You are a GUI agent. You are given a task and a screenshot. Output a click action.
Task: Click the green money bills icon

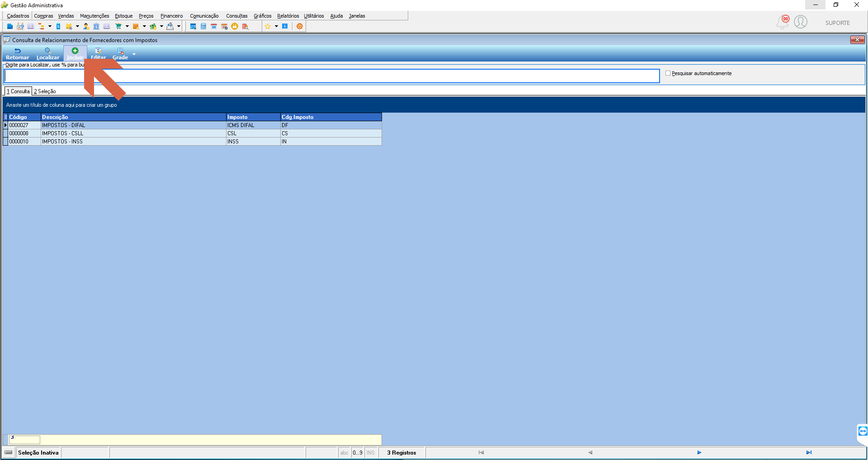153,26
